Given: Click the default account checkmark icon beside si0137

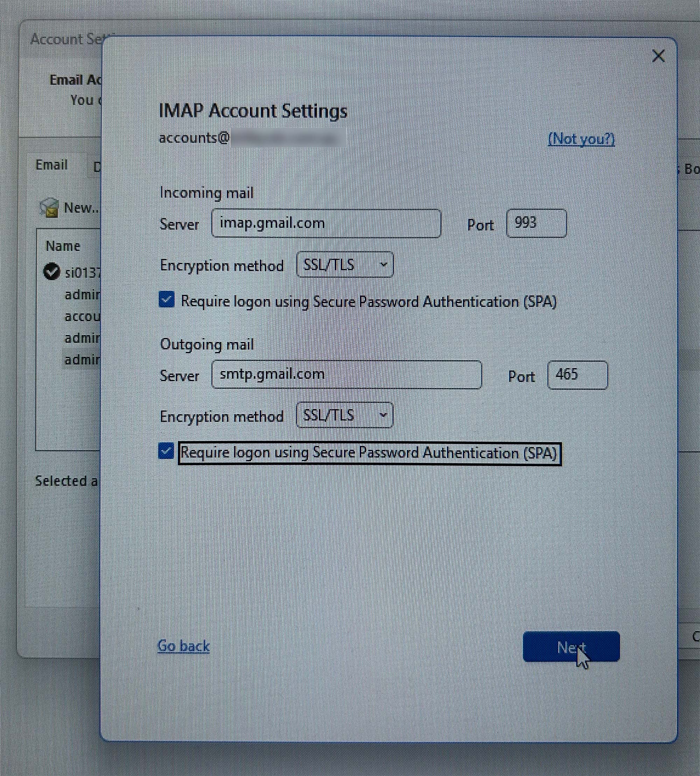Looking at the screenshot, I should point(51,272).
